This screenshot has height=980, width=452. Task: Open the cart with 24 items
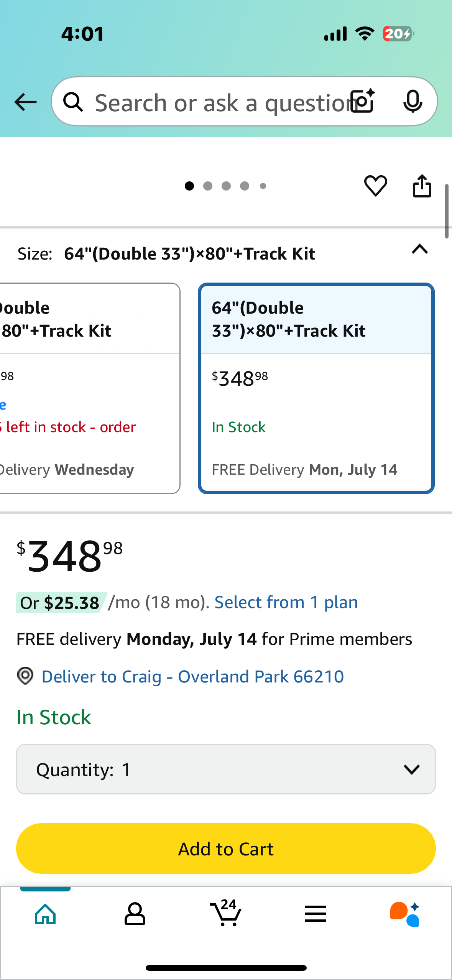226,913
